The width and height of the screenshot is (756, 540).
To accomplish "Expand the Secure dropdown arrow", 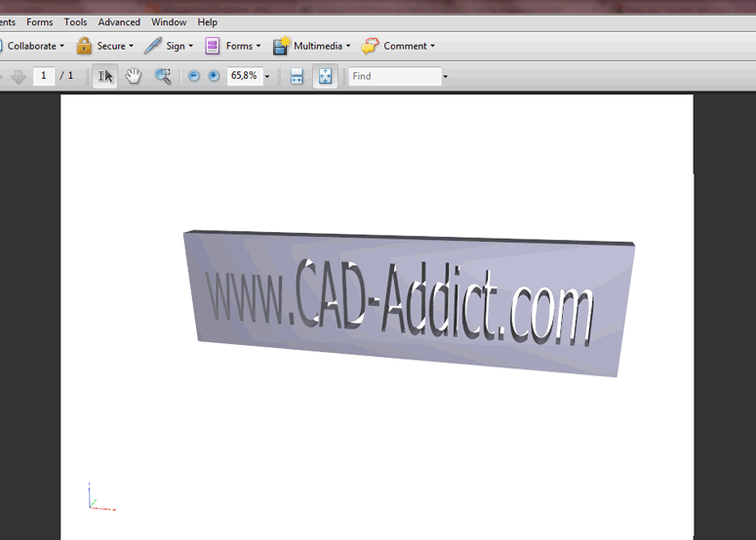I will click(x=131, y=46).
